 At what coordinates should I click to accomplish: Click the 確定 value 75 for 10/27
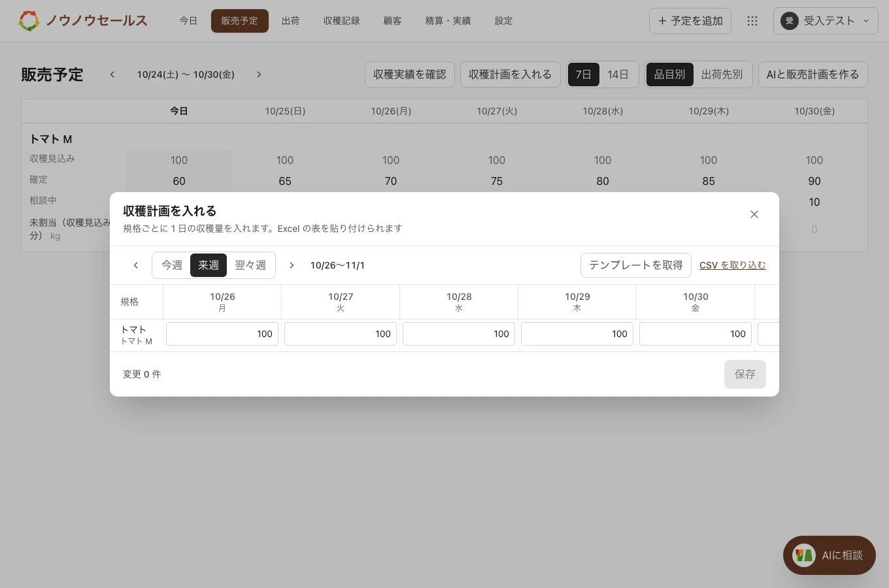click(497, 181)
